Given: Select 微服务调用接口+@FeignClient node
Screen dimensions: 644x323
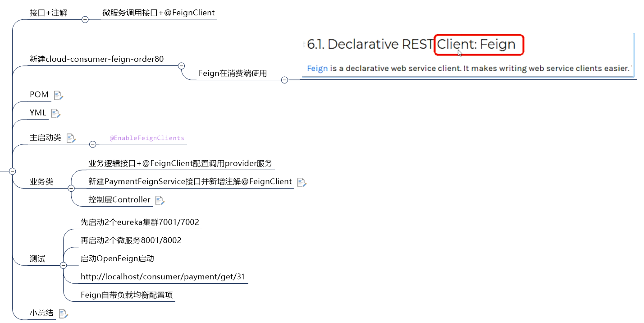Looking at the screenshot, I should [x=159, y=13].
